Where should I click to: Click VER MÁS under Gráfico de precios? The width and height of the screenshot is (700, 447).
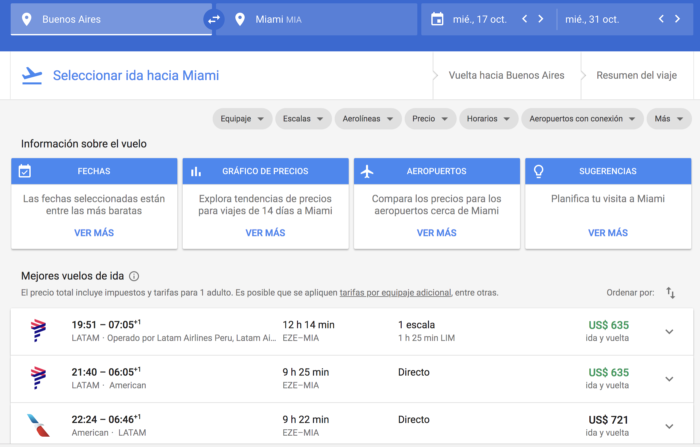click(x=265, y=232)
